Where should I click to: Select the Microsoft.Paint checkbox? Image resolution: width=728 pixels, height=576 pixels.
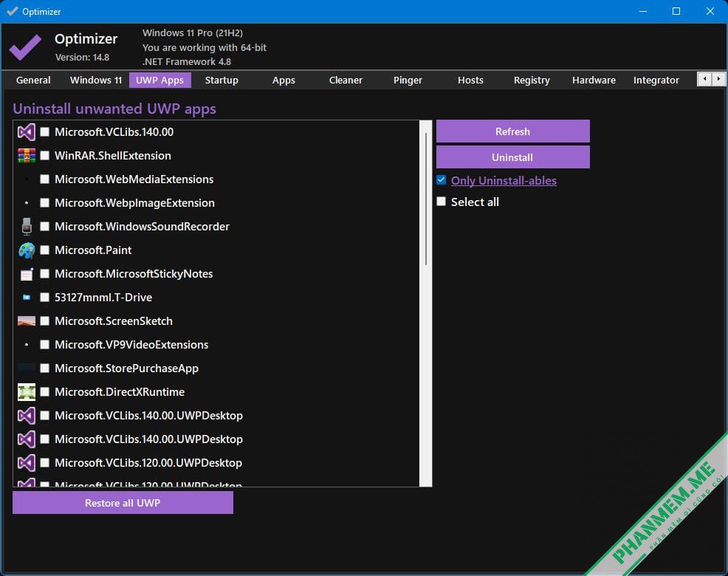pyautogui.click(x=44, y=250)
